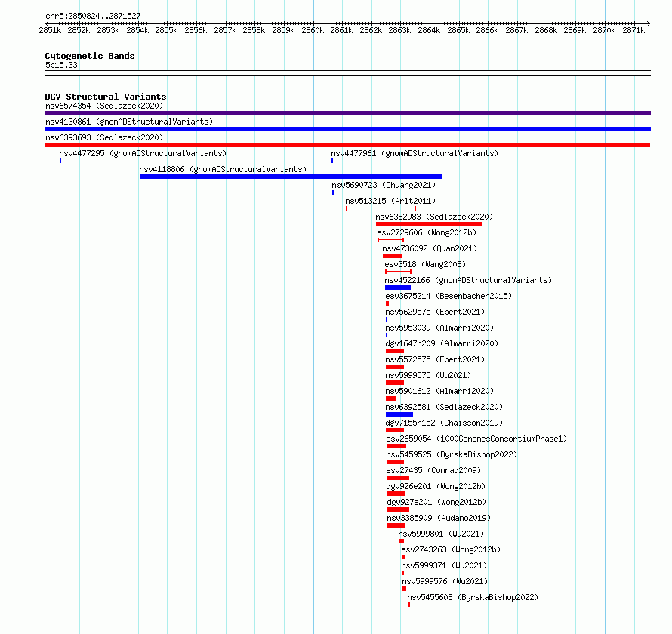Click the esv3675214 (Besenbacher2015) label

pyautogui.click(x=449, y=296)
